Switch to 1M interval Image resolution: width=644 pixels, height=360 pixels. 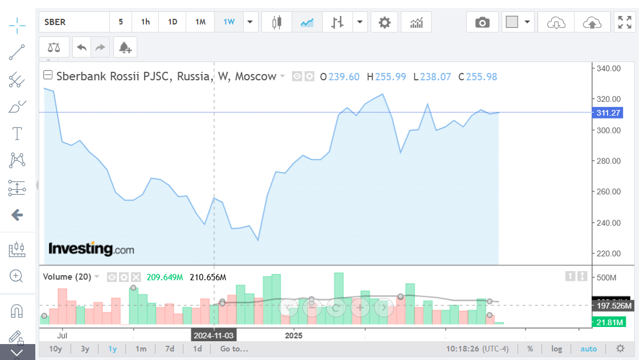coord(200,22)
